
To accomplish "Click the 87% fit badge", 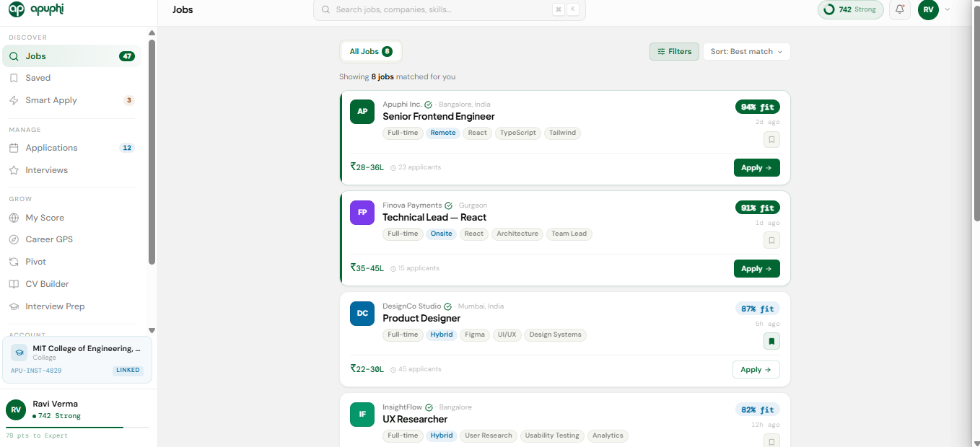I will tap(758, 309).
